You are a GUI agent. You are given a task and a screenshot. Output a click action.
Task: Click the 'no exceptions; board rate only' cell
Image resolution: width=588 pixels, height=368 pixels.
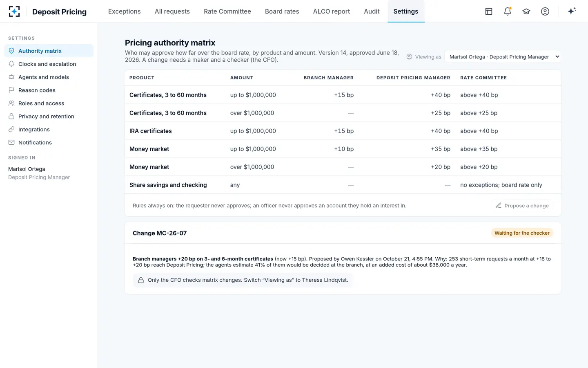point(501,185)
